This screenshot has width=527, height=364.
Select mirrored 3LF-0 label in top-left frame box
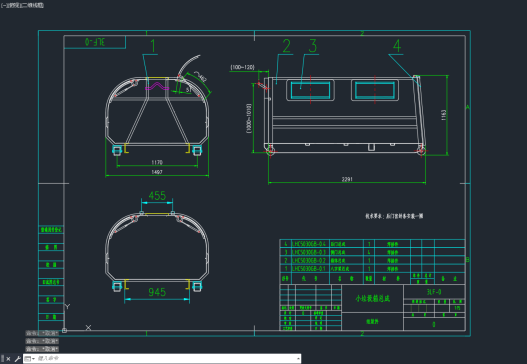95,42
